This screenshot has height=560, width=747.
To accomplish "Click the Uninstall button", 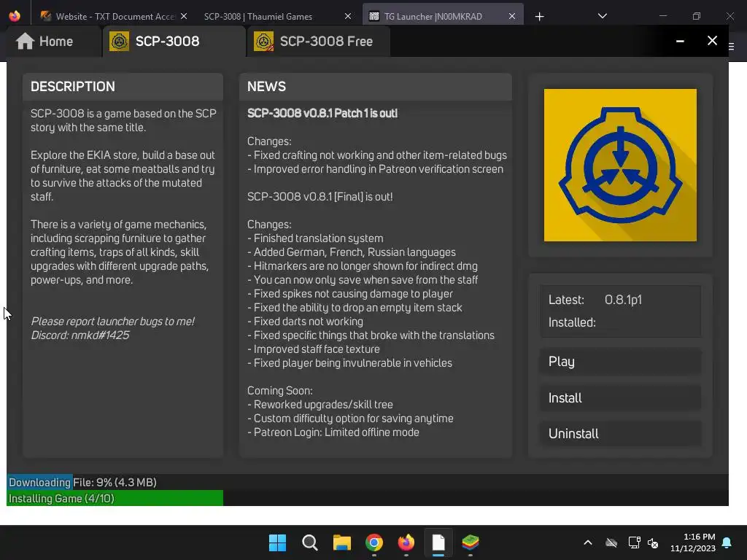I will pos(620,434).
